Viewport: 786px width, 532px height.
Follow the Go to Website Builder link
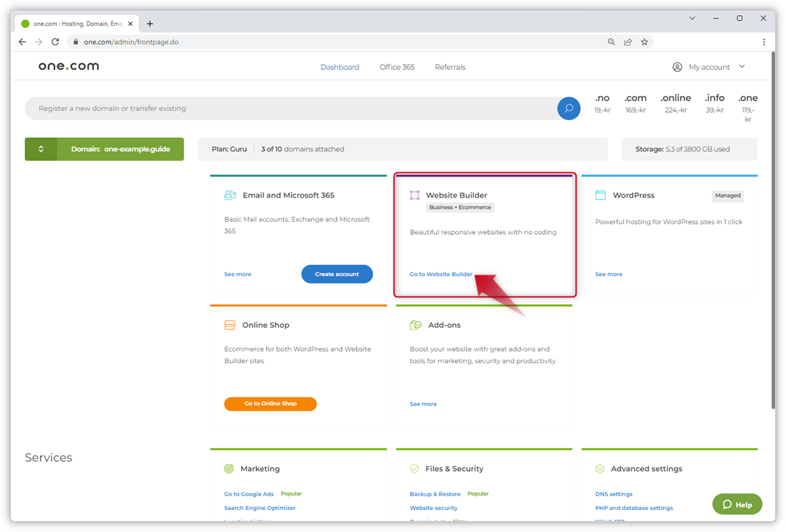tap(441, 275)
